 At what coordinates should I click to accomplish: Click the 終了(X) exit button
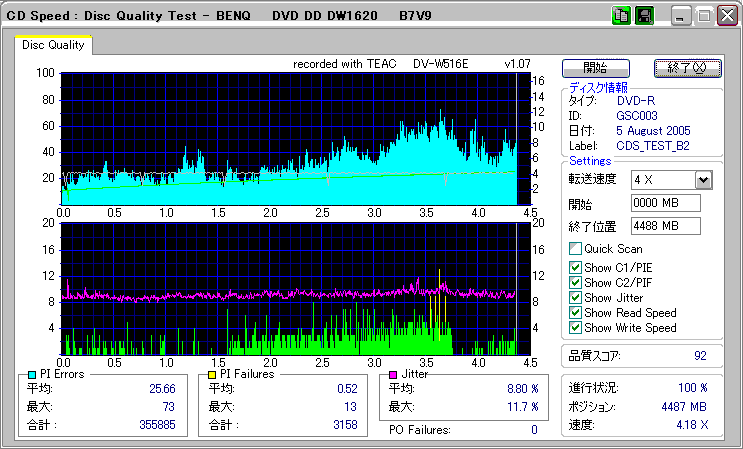[686, 68]
